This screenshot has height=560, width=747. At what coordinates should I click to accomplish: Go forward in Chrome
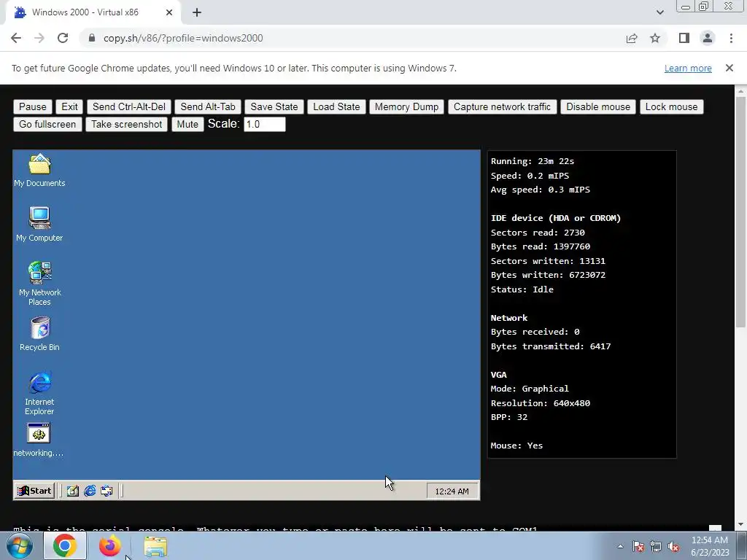[39, 38]
